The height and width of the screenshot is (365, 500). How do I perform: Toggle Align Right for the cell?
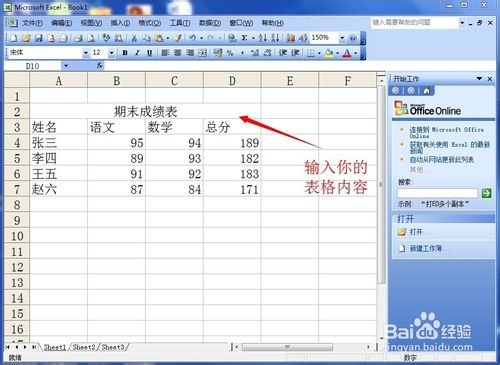(x=190, y=53)
